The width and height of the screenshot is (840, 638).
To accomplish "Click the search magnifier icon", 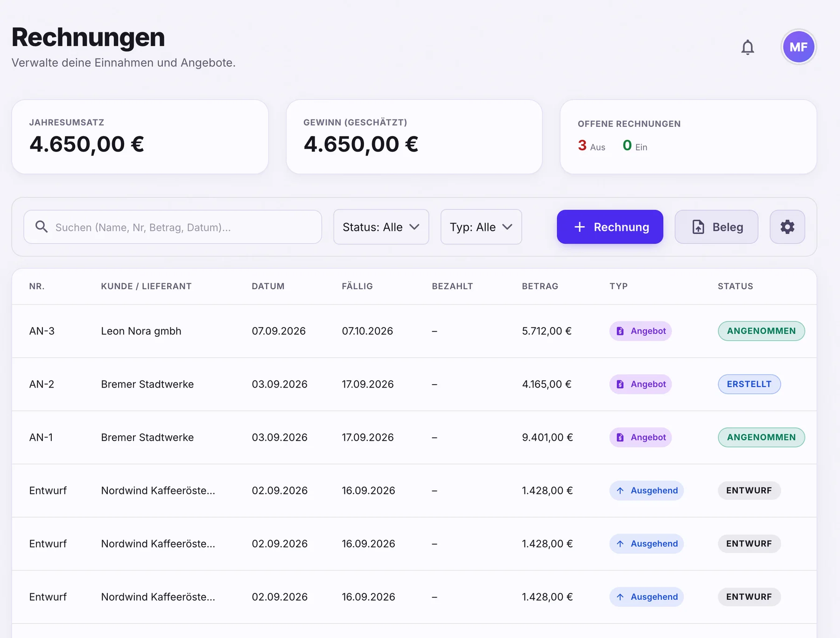I will coord(42,227).
